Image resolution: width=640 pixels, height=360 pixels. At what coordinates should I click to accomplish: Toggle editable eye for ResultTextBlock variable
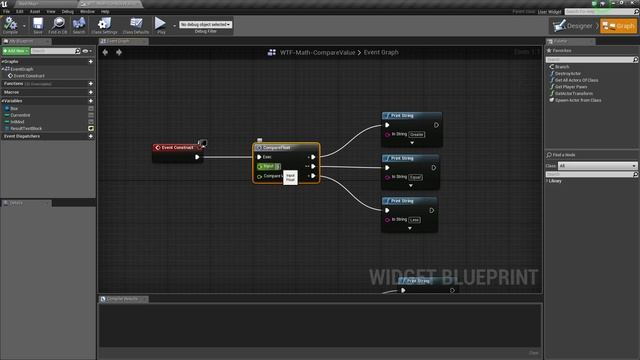[91, 129]
